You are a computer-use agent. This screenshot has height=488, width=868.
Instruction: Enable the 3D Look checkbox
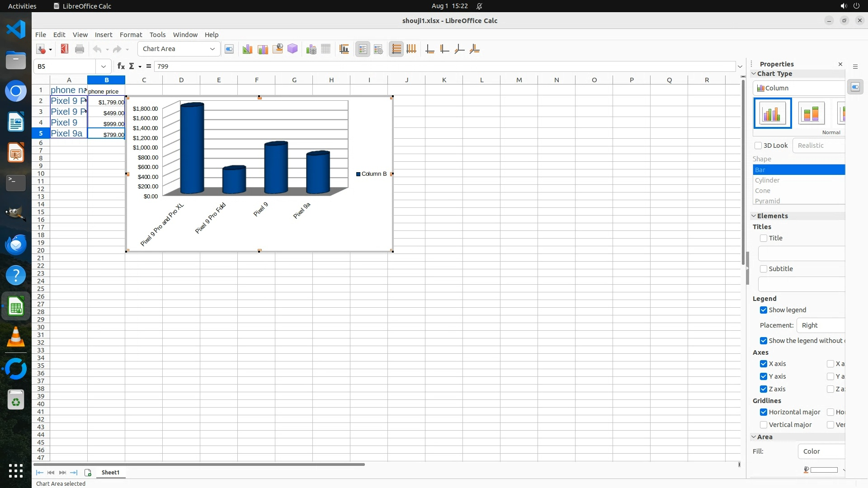pyautogui.click(x=758, y=145)
